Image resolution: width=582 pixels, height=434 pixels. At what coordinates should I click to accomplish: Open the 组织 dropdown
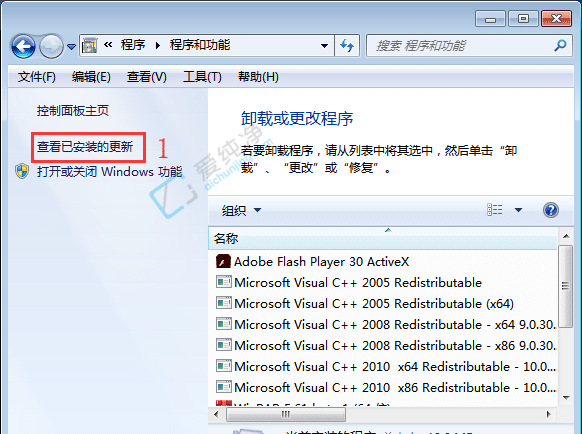pyautogui.click(x=241, y=211)
